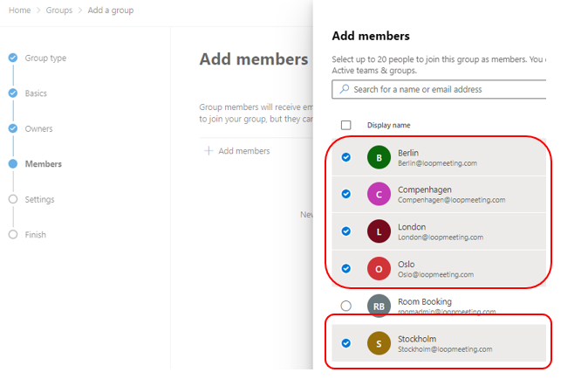This screenshot has height=386, width=588.
Task: Uncheck the Berlin member checkbox
Action: tap(346, 157)
